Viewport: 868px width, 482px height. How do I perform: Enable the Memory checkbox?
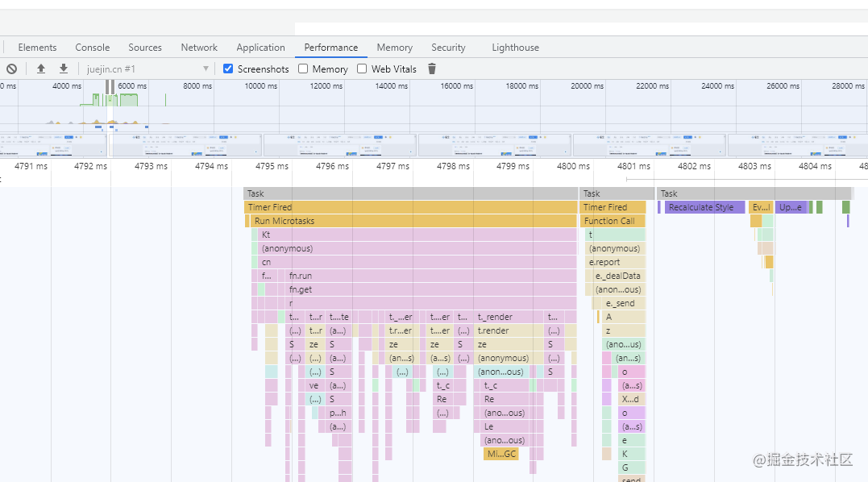click(303, 69)
